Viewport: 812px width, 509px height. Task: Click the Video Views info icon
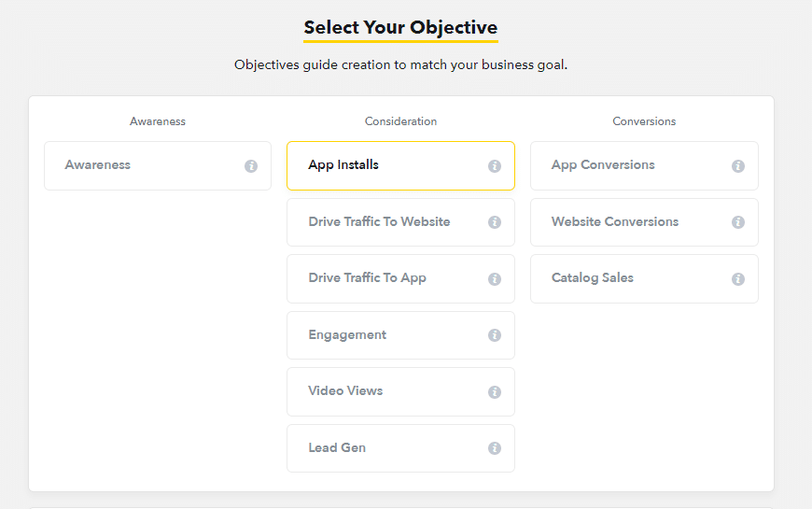click(495, 392)
